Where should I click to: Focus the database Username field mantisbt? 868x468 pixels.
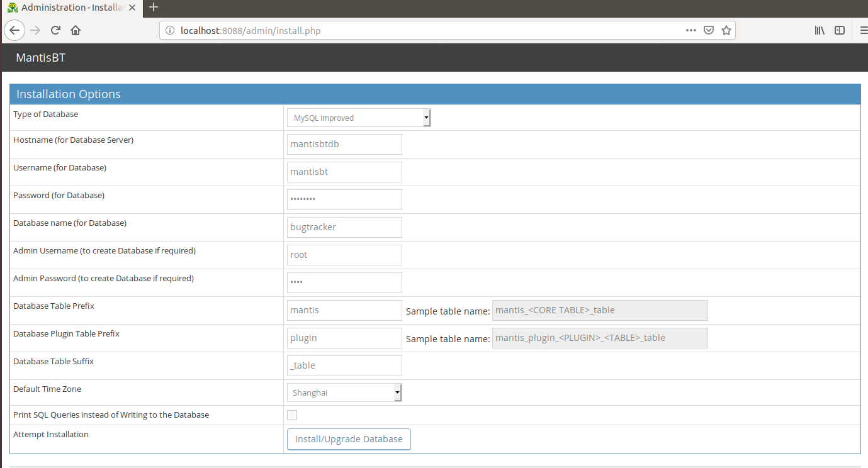coord(344,172)
